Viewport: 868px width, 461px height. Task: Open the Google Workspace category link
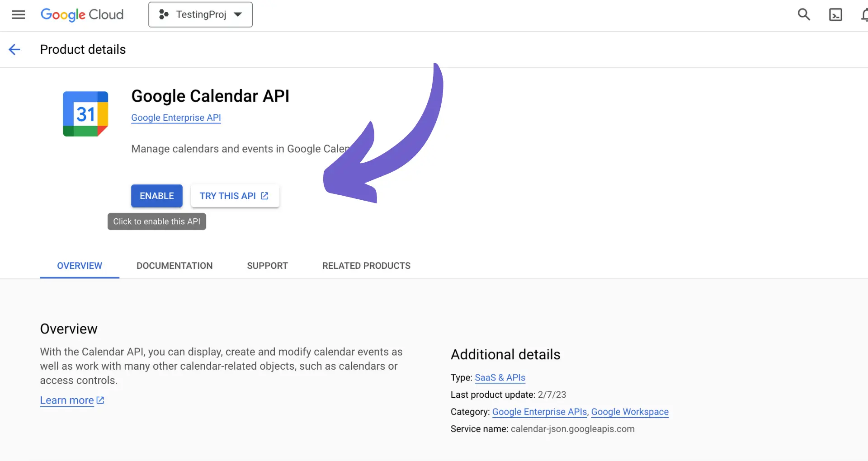pos(630,412)
